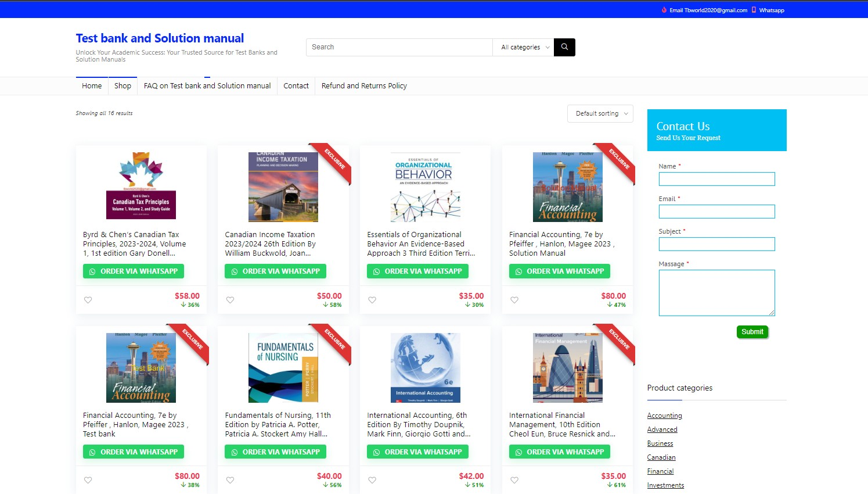Order International Financial Management via WhatsApp
The image size is (868, 494).
[560, 452]
